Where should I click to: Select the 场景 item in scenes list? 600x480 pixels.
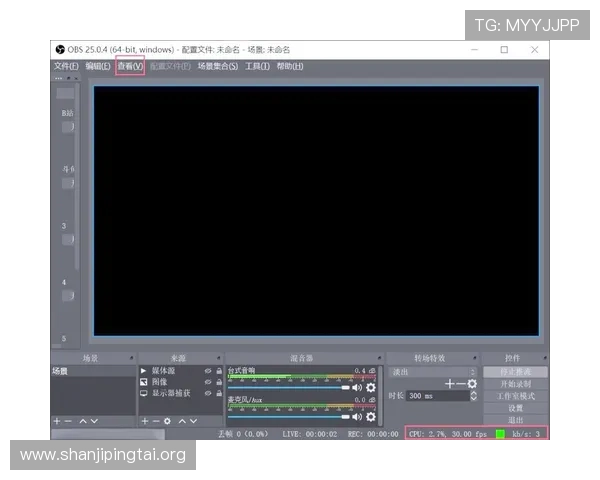point(93,371)
